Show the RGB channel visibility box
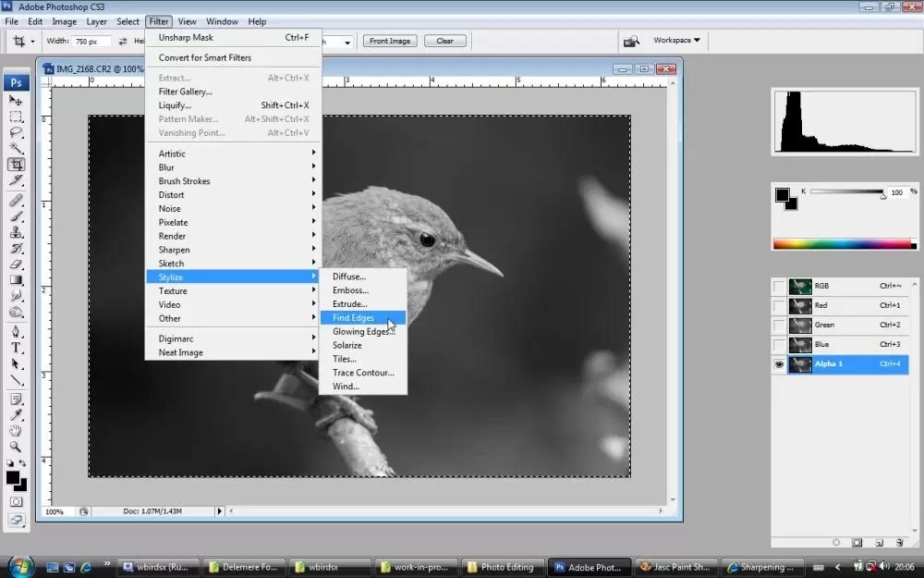924x578 pixels. [779, 287]
